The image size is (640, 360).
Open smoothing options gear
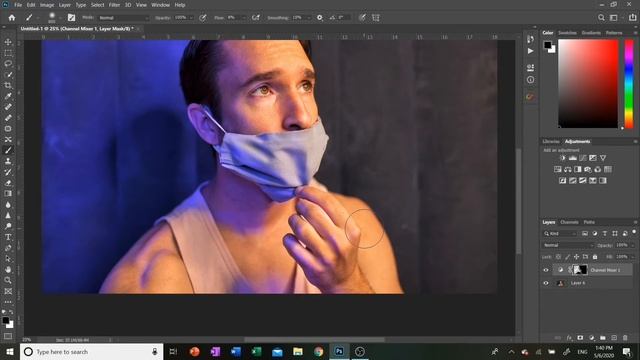320,18
